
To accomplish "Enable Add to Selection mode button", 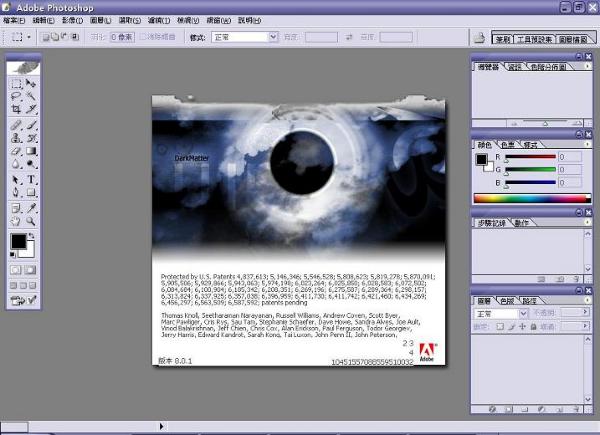I will tap(55, 37).
